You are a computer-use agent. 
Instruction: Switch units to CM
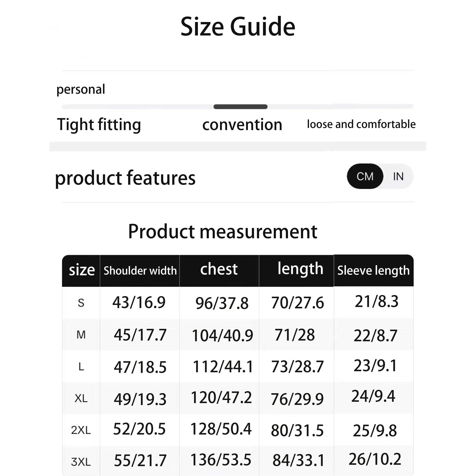pyautogui.click(x=365, y=176)
